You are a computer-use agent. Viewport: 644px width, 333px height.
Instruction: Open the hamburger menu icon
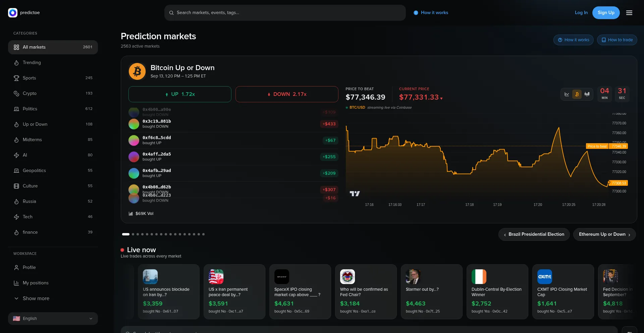pyautogui.click(x=629, y=13)
